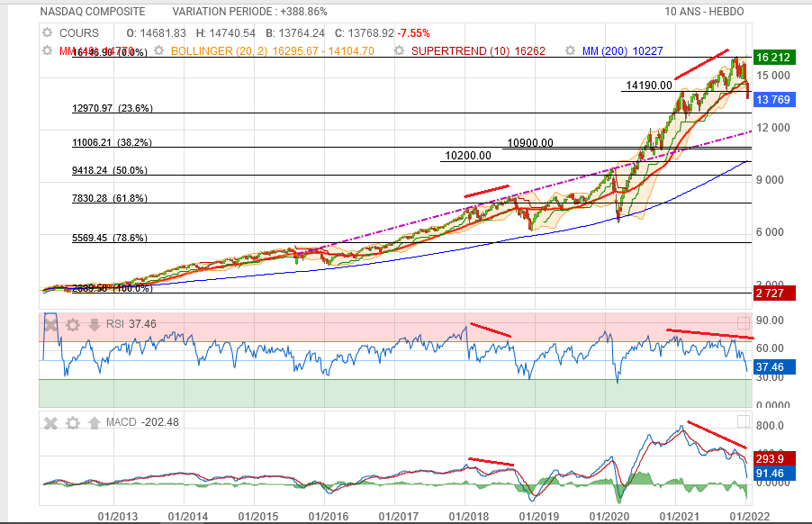Select the 10200.00 horizontal level label

(467, 156)
